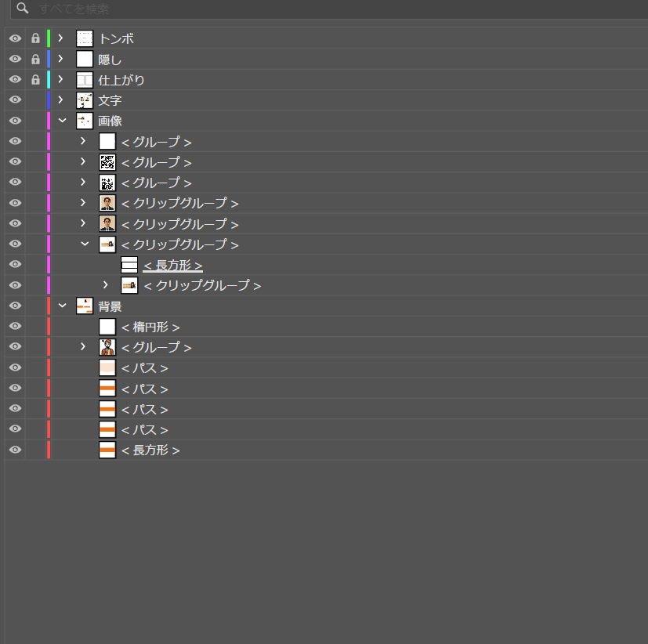Hide the トンボ layer with its eye icon
The width and height of the screenshot is (648, 644).
click(15, 38)
